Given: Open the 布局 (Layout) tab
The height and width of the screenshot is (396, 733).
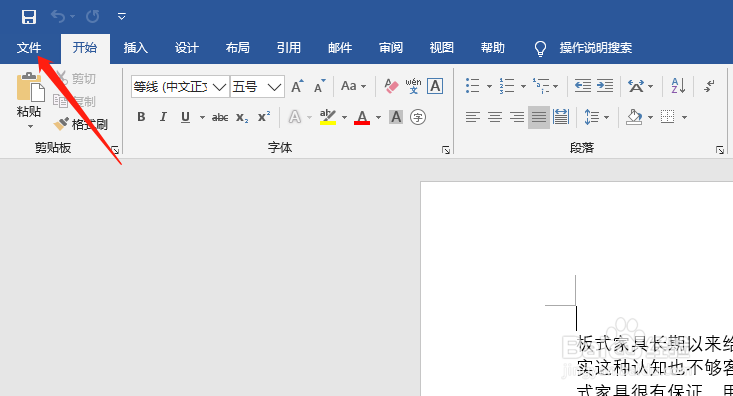Looking at the screenshot, I should click(x=237, y=48).
